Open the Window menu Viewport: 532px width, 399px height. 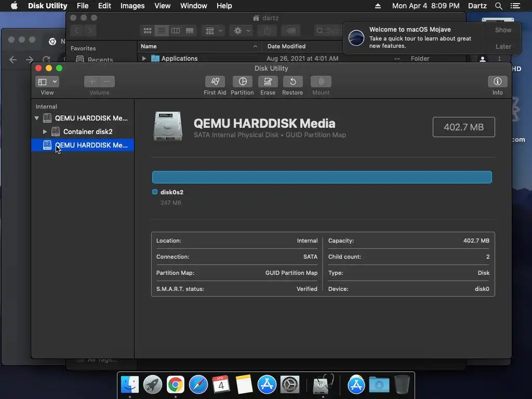(193, 6)
